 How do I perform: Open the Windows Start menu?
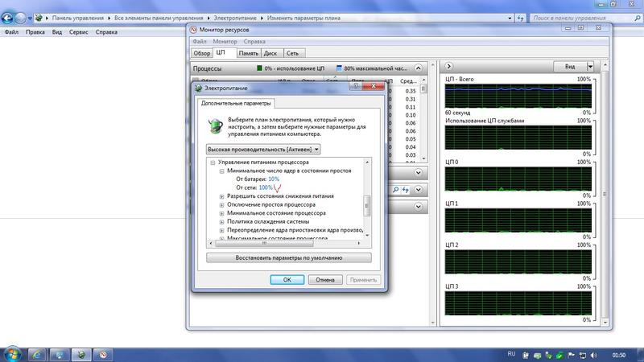[12, 353]
